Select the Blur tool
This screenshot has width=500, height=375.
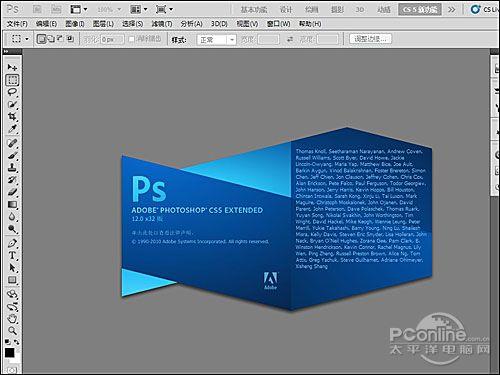tap(12, 217)
